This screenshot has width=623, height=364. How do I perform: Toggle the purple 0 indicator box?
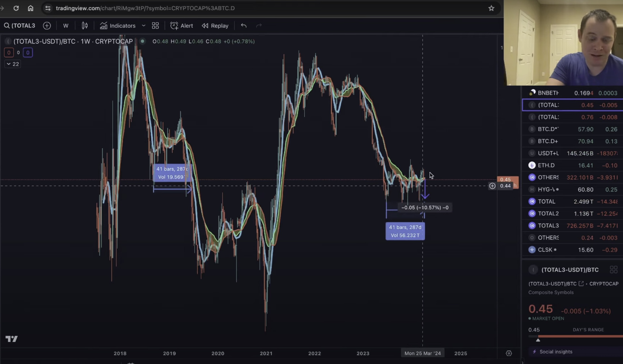(28, 53)
